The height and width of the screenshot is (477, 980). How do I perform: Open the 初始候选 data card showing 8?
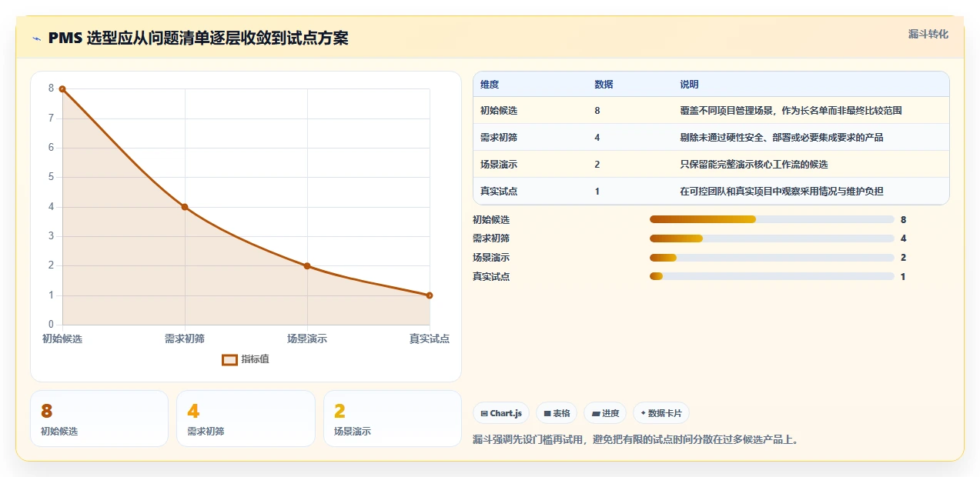tap(99, 419)
